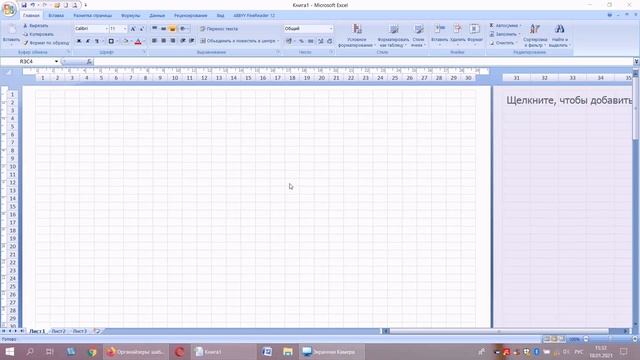Decrease decimal places
This screenshot has width=640, height=360.
[329, 41]
